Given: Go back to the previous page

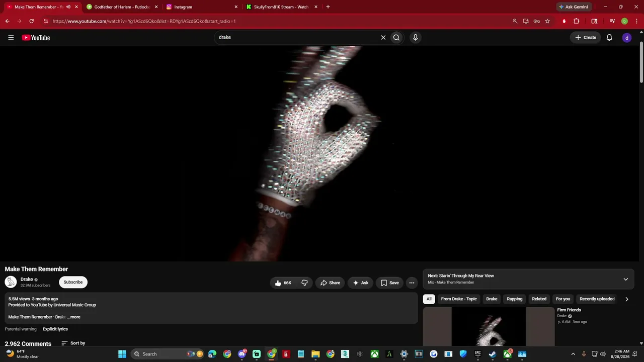Looking at the screenshot, I should (7, 21).
